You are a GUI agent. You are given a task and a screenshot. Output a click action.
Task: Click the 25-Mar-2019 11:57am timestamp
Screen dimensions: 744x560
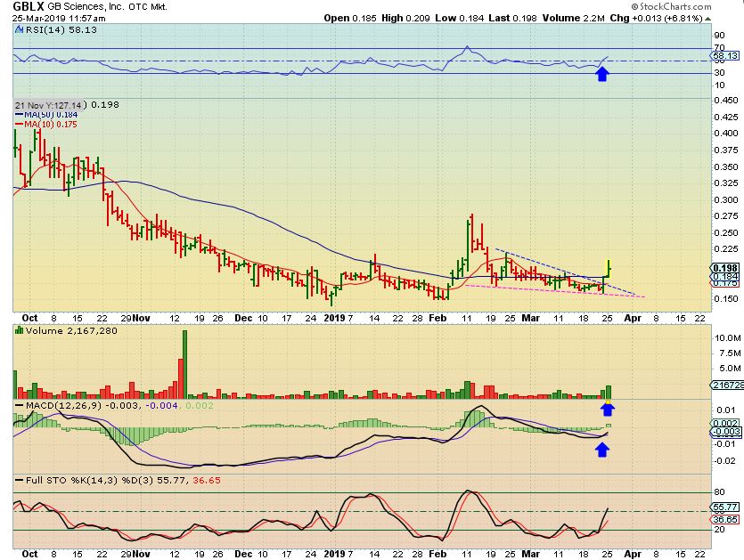click(59, 19)
